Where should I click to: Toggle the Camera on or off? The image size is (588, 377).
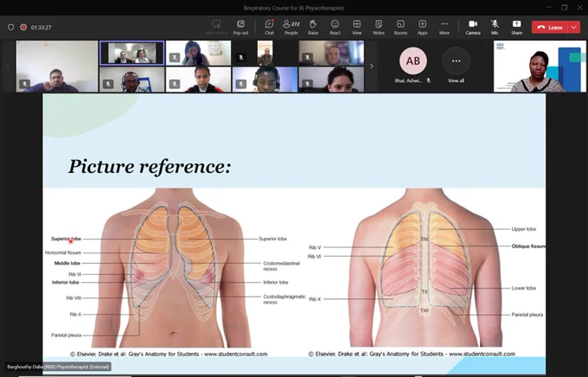tap(473, 27)
